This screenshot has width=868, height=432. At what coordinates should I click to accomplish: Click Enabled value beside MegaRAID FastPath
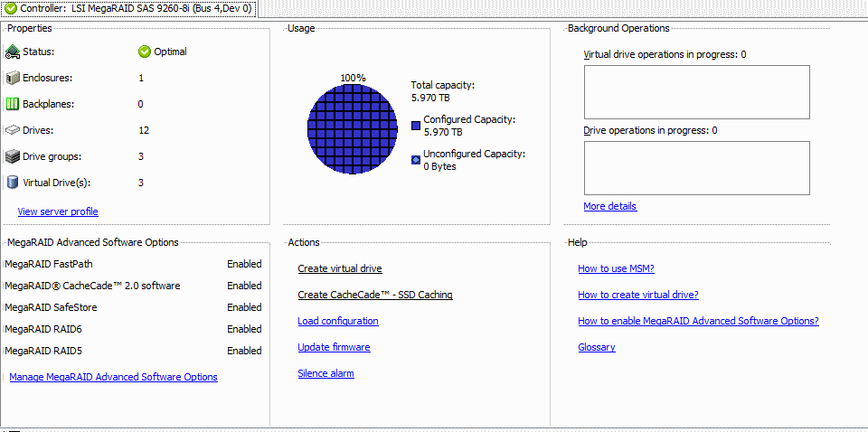tap(244, 264)
